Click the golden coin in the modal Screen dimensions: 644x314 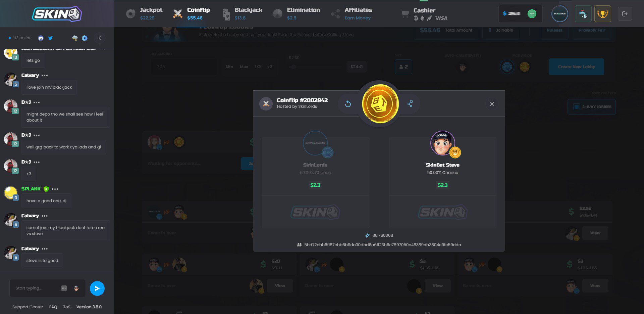point(380,104)
